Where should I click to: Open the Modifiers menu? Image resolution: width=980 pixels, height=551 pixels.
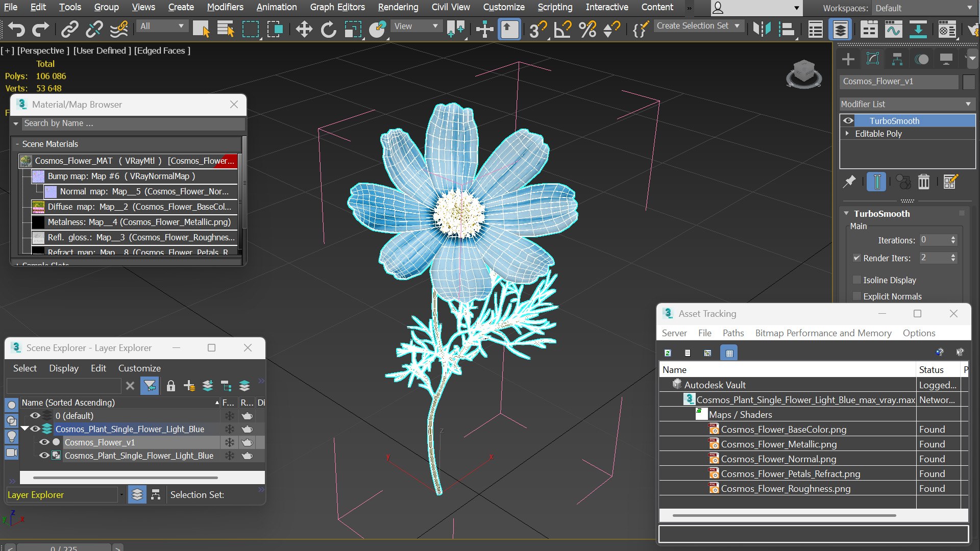tap(225, 7)
